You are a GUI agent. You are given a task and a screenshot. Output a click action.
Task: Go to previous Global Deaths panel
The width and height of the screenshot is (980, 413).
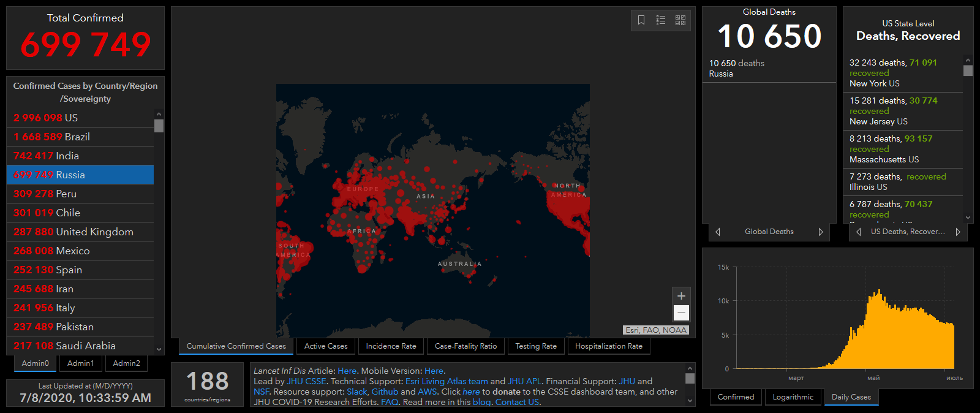click(x=718, y=232)
